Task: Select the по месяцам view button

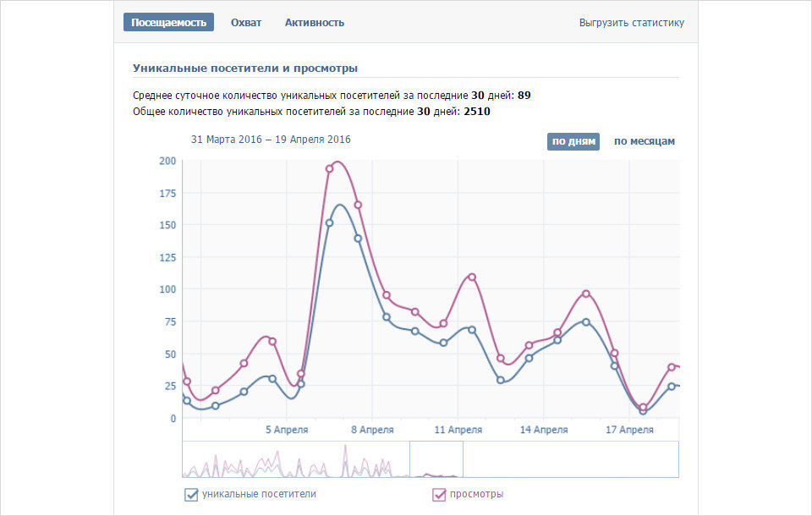Action: (645, 141)
